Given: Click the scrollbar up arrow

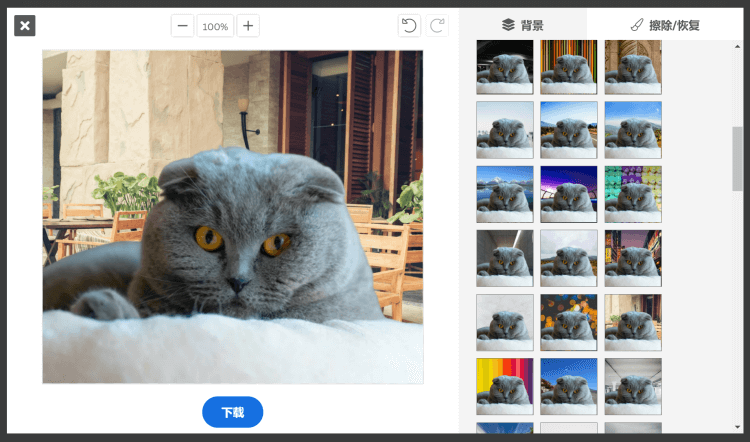Looking at the screenshot, I should click(737, 46).
